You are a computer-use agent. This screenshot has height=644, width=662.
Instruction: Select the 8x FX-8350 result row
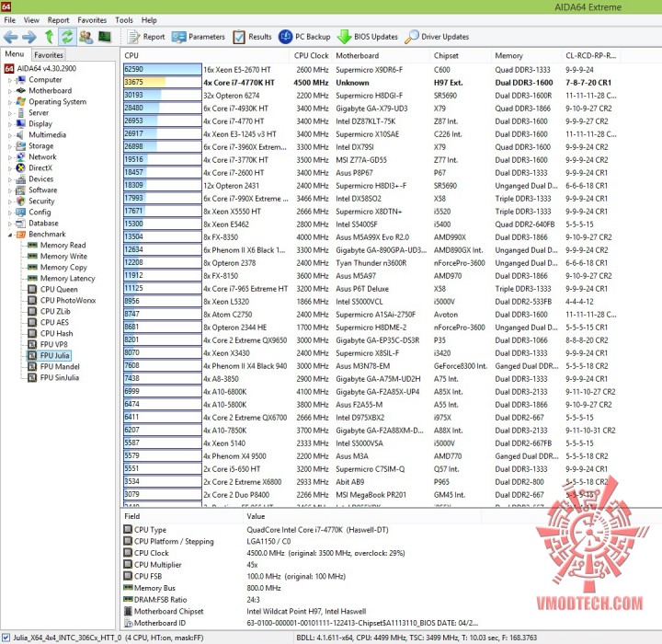371,237
